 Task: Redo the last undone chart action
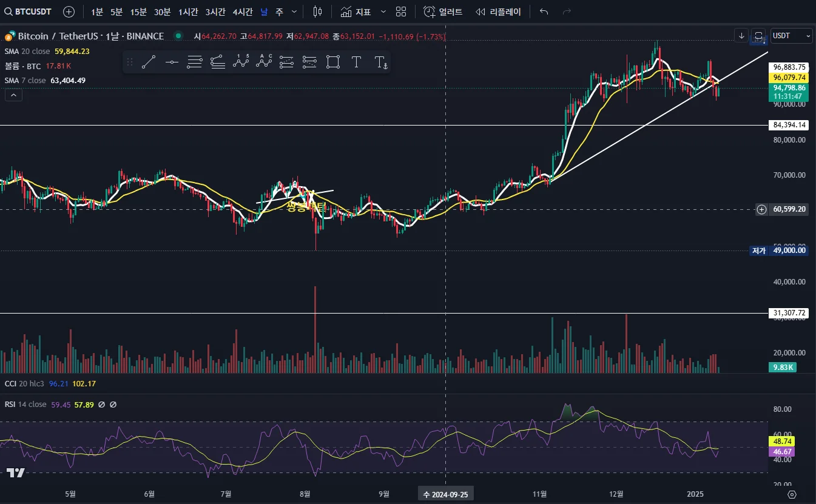(567, 12)
